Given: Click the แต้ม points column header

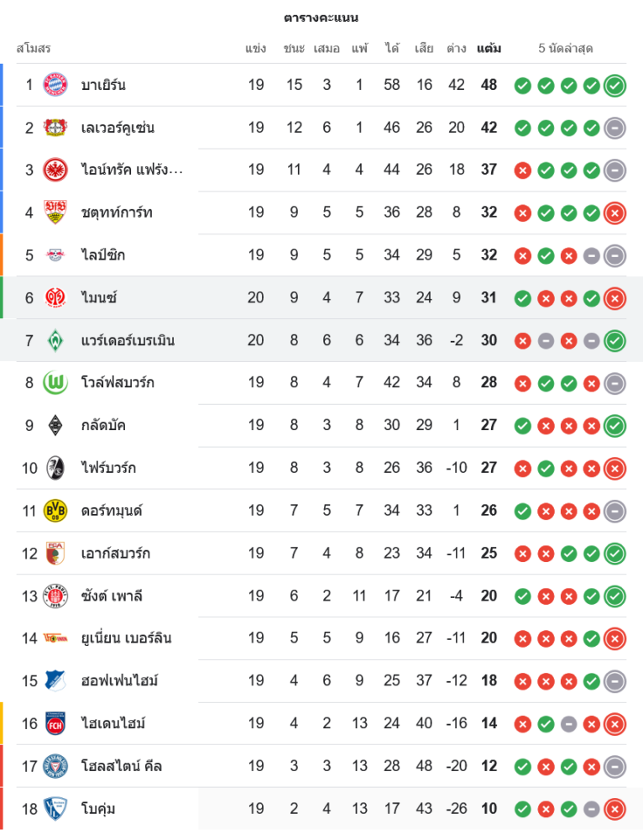Looking at the screenshot, I should click(x=489, y=49).
